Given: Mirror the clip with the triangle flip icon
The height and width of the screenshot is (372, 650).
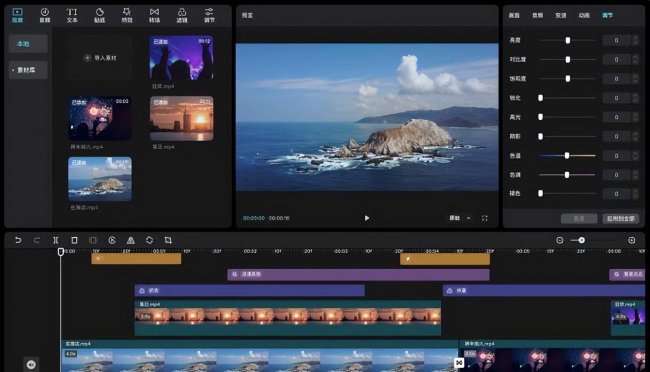Looking at the screenshot, I should point(131,240).
